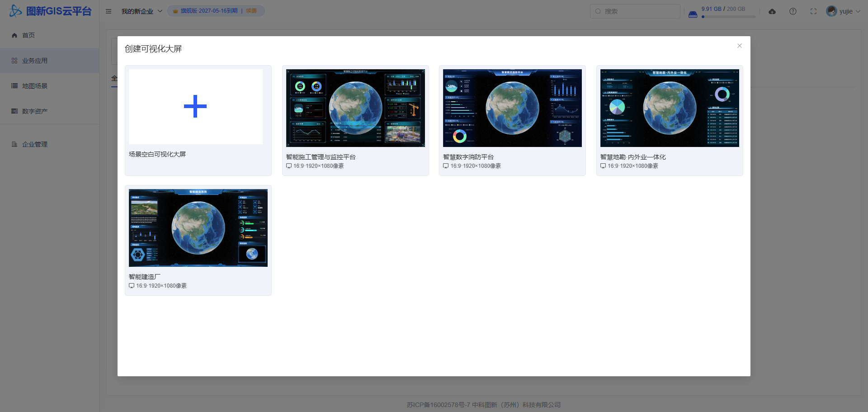Screen dimensions: 868x412
Task: Open the cloud upload icon
Action: [x=772, y=11]
